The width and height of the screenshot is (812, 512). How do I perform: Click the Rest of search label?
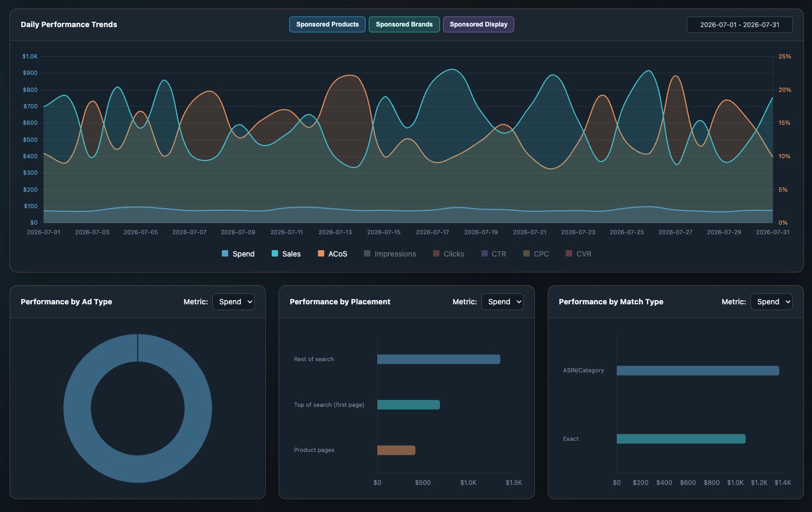click(314, 360)
